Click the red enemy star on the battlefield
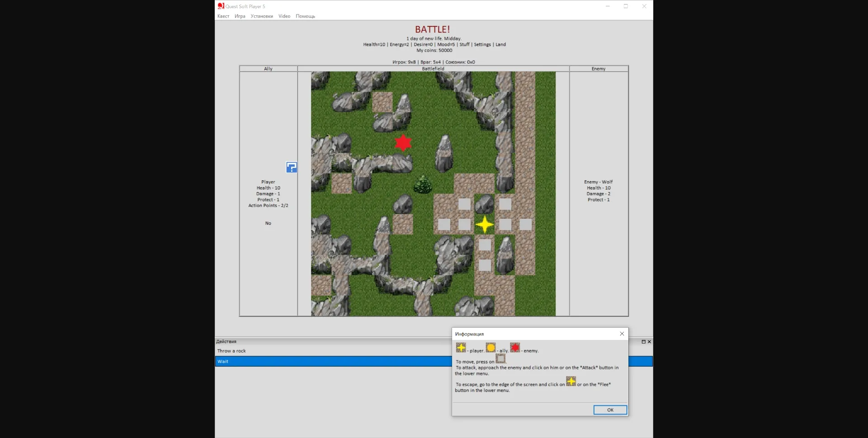Viewport: 868px width, 438px height. point(402,142)
